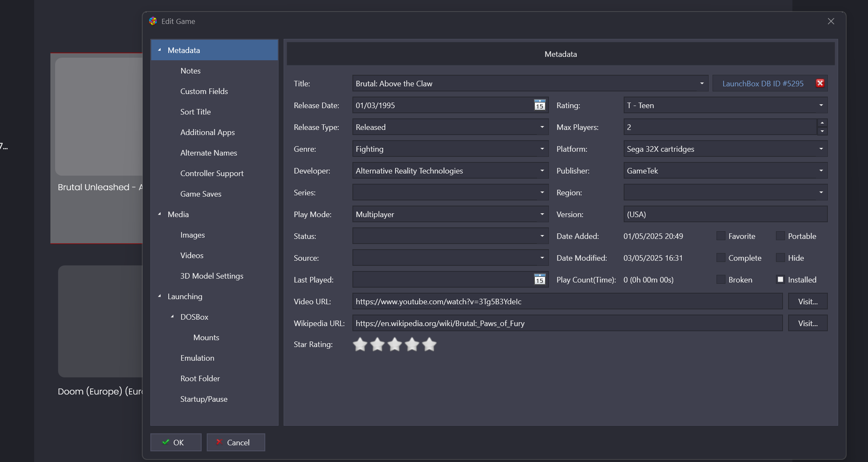Visit the Video URL
The image size is (868, 462).
[x=808, y=301]
